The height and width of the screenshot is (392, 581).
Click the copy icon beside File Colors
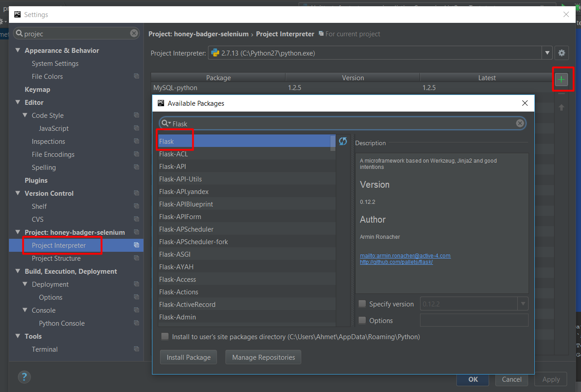(x=136, y=77)
